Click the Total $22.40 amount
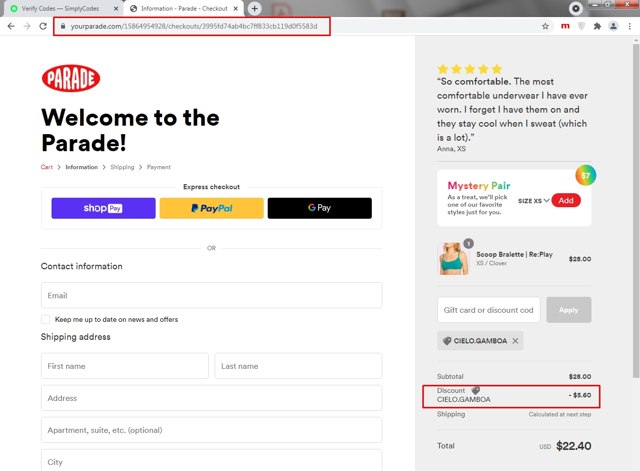The image size is (640, 471). click(x=573, y=446)
